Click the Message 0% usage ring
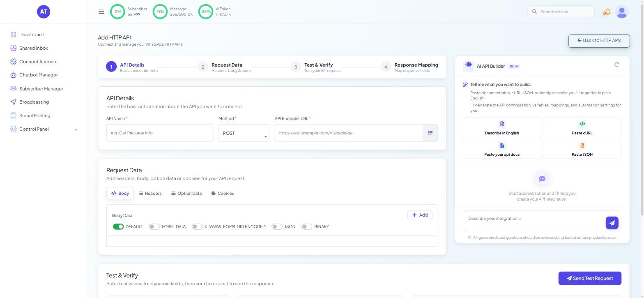Screen dimensions: 644x298 (x=160, y=12)
